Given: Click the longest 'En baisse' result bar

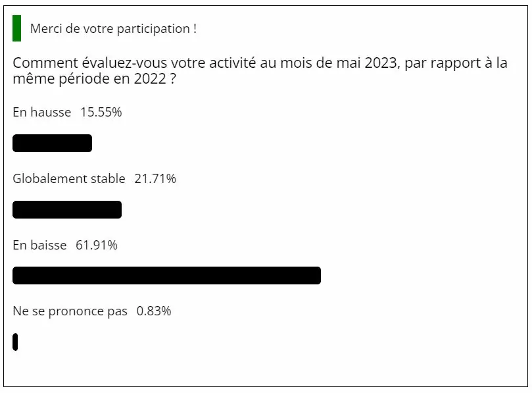Looking at the screenshot, I should point(166,275).
